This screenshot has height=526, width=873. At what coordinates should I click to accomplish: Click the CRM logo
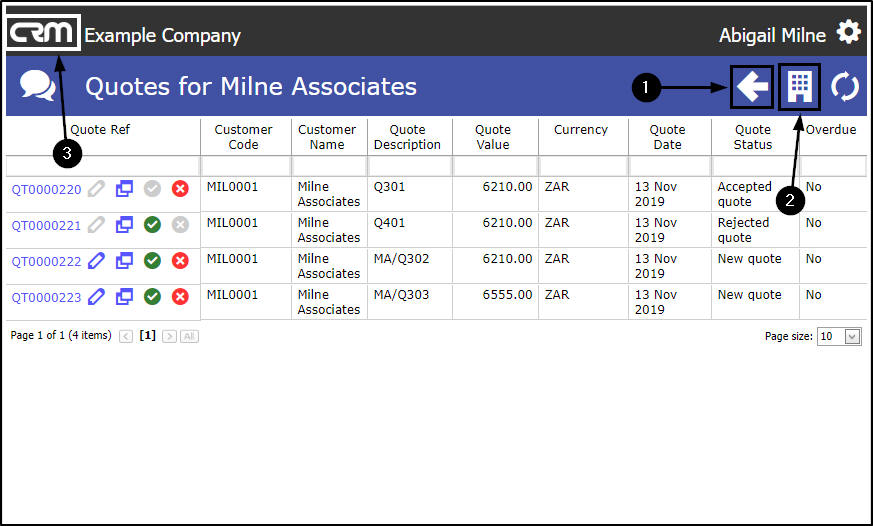[x=42, y=35]
